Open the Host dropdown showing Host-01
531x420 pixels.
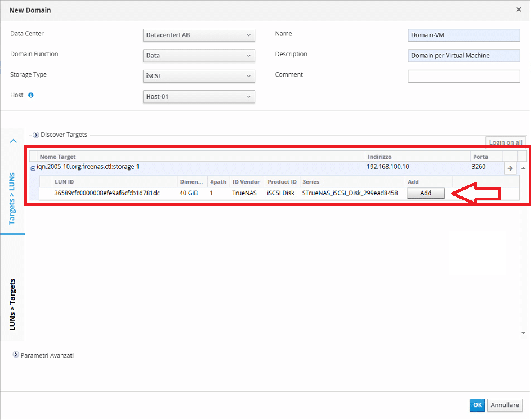[x=199, y=97]
